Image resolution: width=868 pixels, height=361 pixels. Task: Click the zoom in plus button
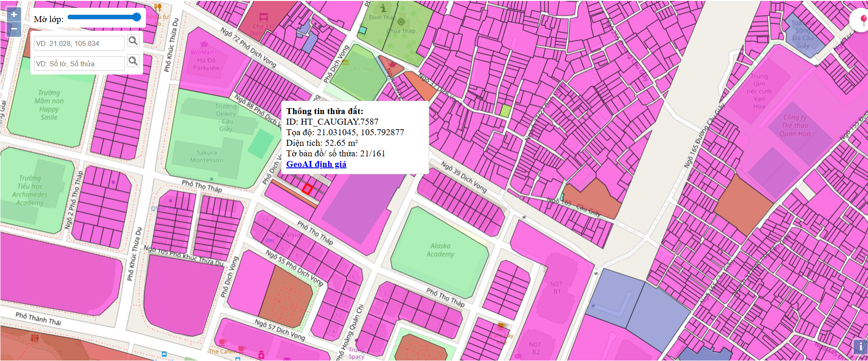14,14
